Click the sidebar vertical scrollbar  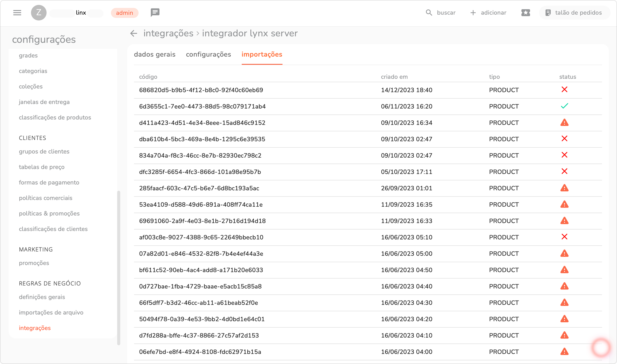pyautogui.click(x=119, y=267)
